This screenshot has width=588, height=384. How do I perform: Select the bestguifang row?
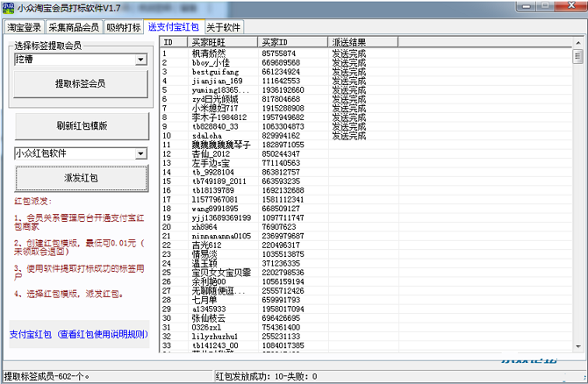pyautogui.click(x=366, y=72)
